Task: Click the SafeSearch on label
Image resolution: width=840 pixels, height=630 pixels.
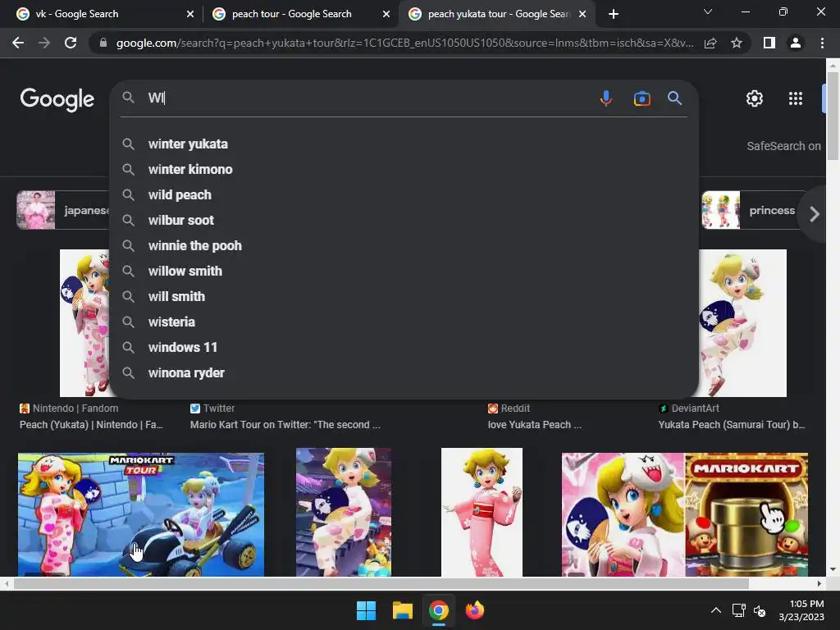Action: (783, 146)
